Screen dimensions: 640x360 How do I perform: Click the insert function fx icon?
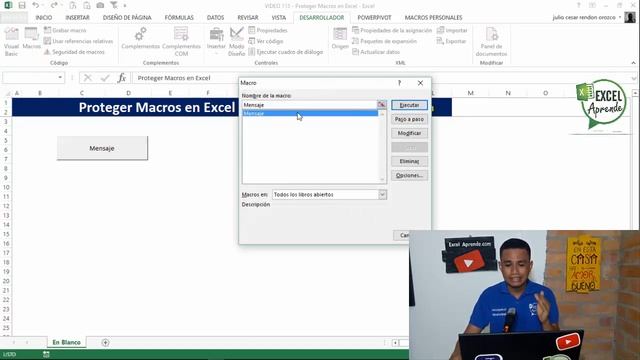click(x=122, y=78)
